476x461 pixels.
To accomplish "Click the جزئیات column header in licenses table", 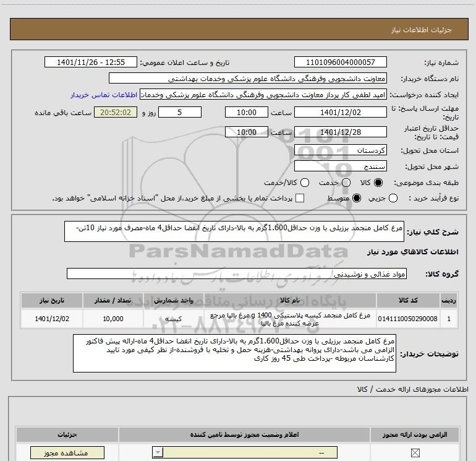I will coord(67,434).
